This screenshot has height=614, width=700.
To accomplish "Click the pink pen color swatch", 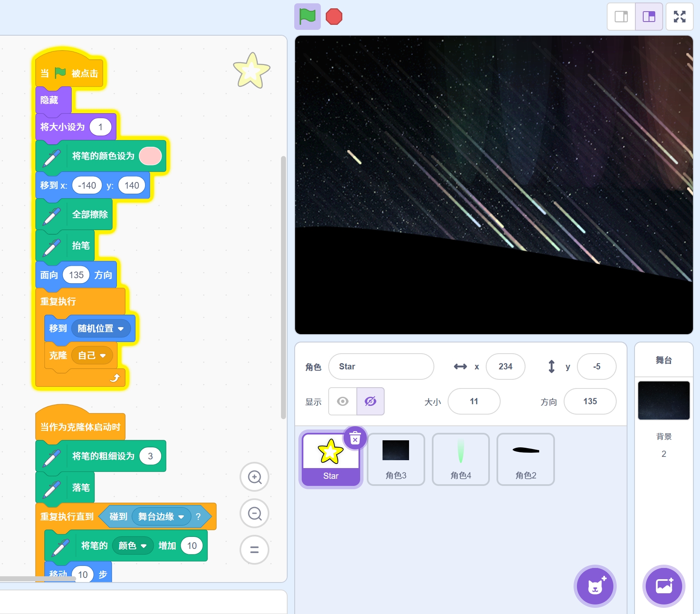I will click(150, 156).
